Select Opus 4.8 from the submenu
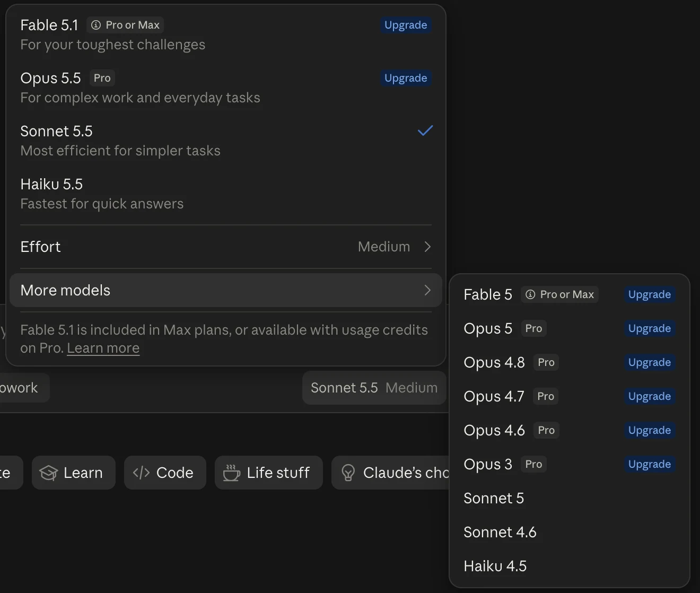This screenshot has width=700, height=593. 570,362
